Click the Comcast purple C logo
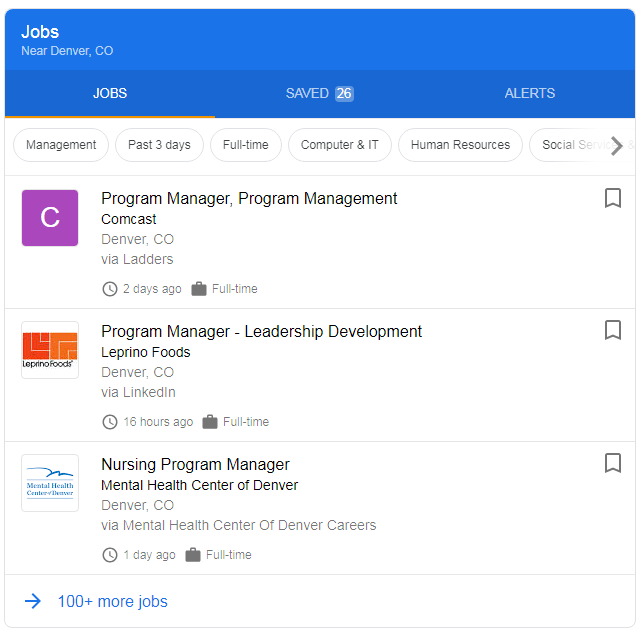640x639 pixels. [50, 217]
